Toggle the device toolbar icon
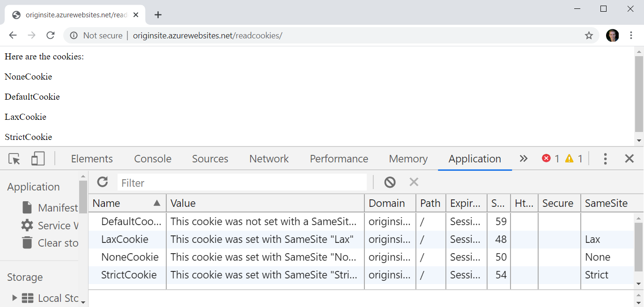The height and width of the screenshot is (307, 644). (x=37, y=159)
